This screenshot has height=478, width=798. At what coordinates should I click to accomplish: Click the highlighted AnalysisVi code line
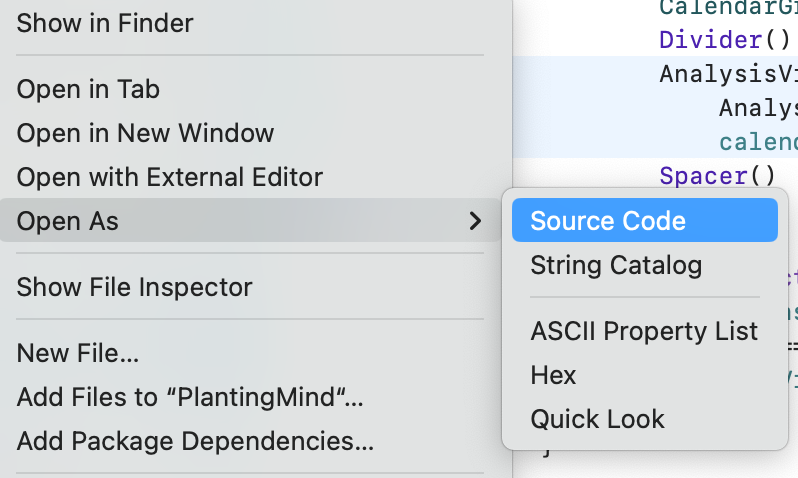point(728,74)
